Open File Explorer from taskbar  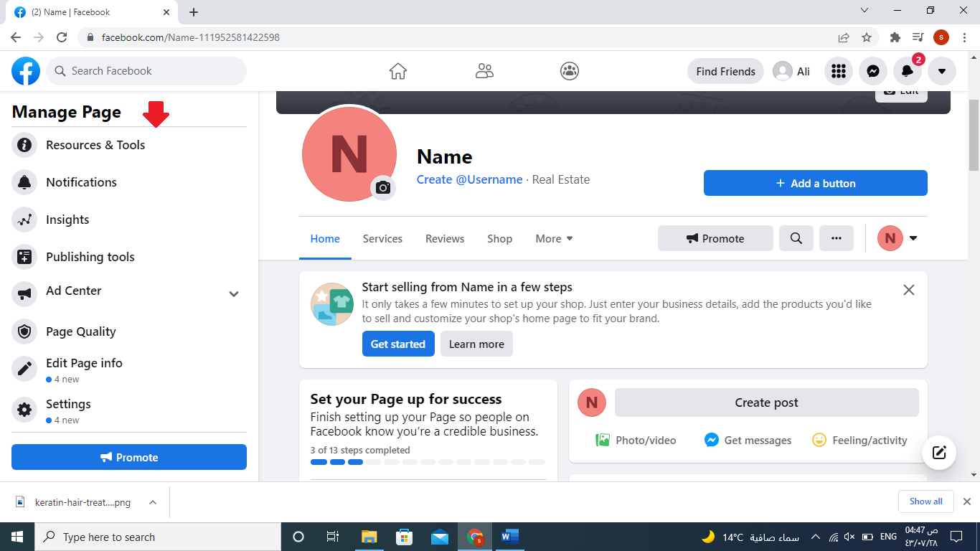click(x=369, y=537)
